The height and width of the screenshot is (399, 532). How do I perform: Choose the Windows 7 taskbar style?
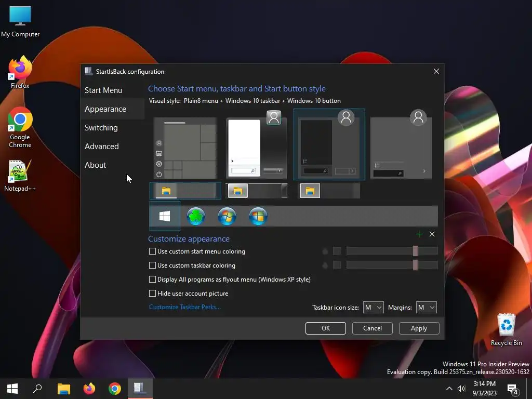click(x=257, y=191)
